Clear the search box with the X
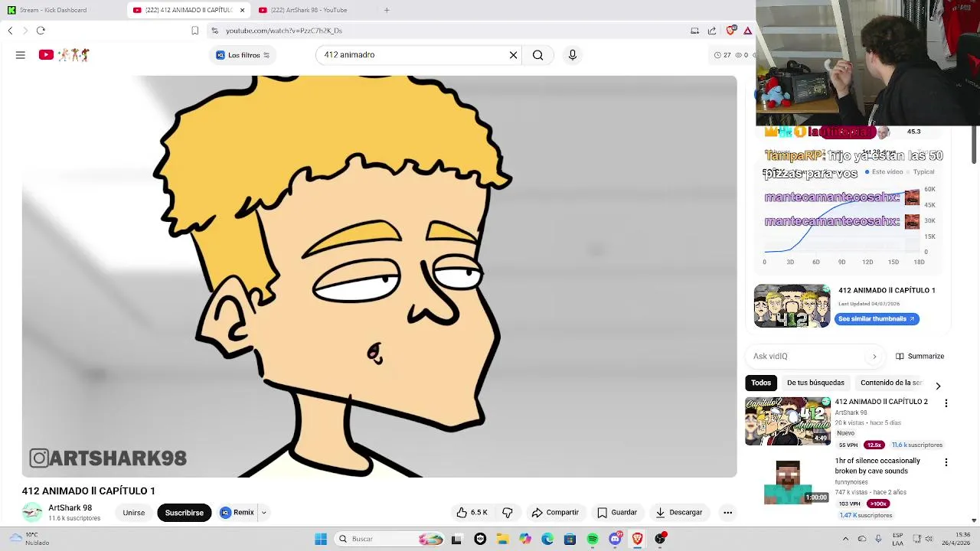 coord(513,55)
